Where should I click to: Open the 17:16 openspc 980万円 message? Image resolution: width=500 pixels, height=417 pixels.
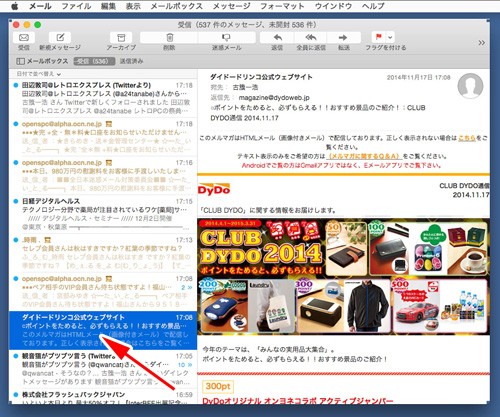pyautogui.click(x=103, y=175)
